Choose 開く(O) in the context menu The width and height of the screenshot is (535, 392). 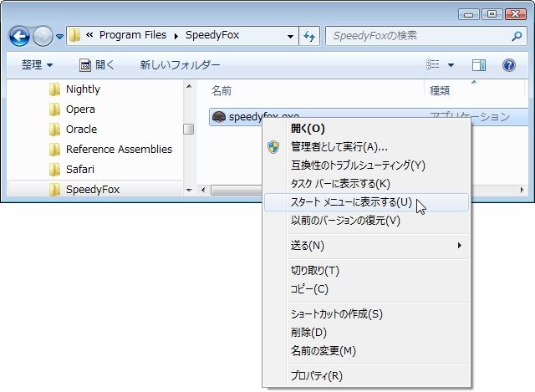click(x=366, y=129)
